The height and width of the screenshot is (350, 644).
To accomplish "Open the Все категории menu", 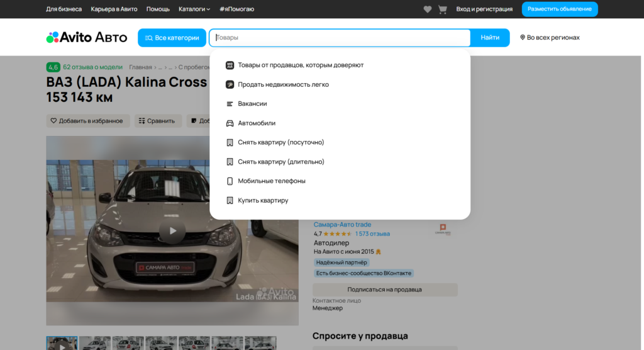I will coord(172,38).
